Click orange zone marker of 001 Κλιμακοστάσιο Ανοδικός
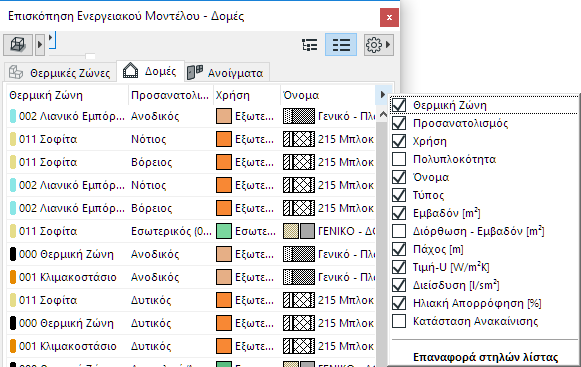 [13, 277]
